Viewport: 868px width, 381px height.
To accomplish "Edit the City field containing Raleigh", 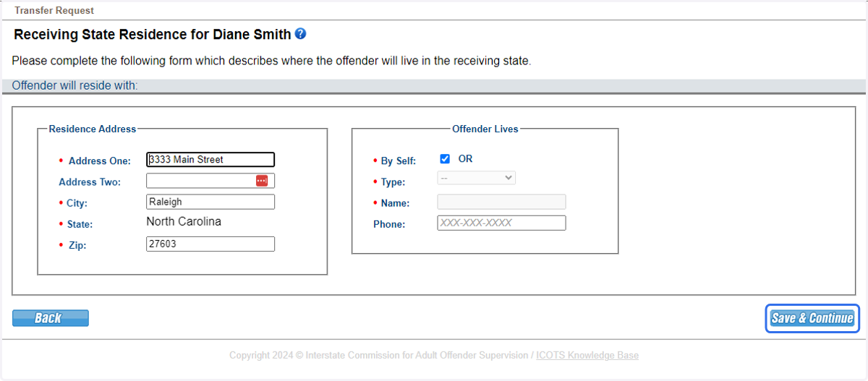I will click(210, 202).
